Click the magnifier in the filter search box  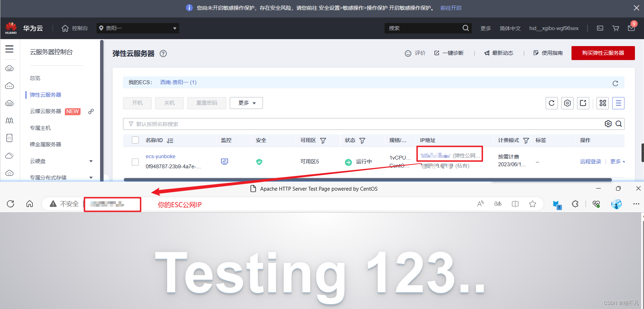coord(619,124)
